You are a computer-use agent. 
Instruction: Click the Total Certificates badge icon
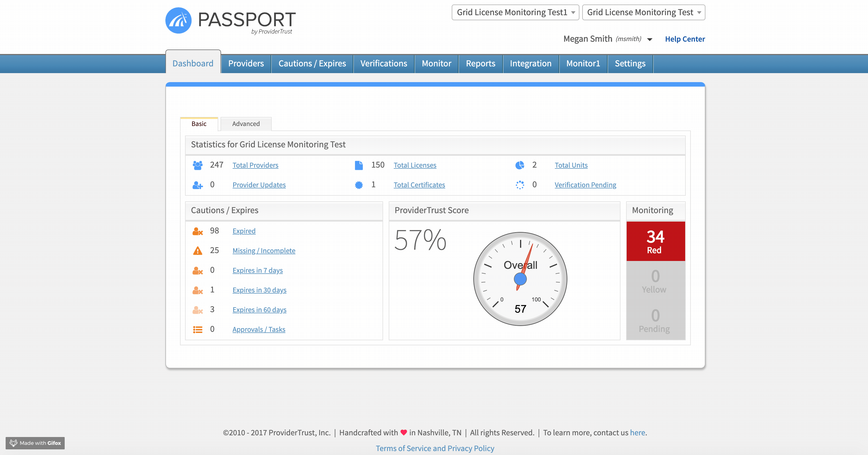tap(359, 185)
